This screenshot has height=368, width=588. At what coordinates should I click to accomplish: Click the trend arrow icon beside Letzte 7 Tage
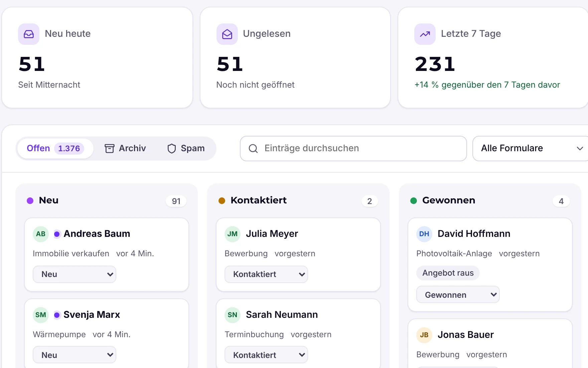425,34
